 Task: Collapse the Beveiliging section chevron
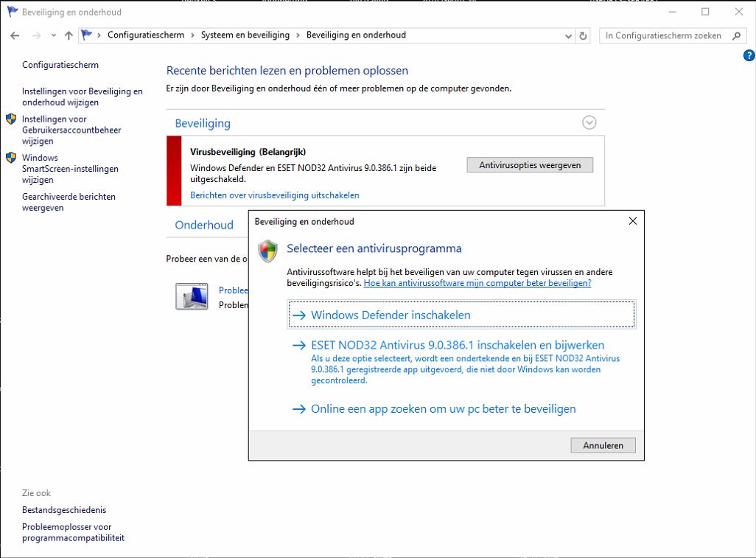(x=589, y=122)
